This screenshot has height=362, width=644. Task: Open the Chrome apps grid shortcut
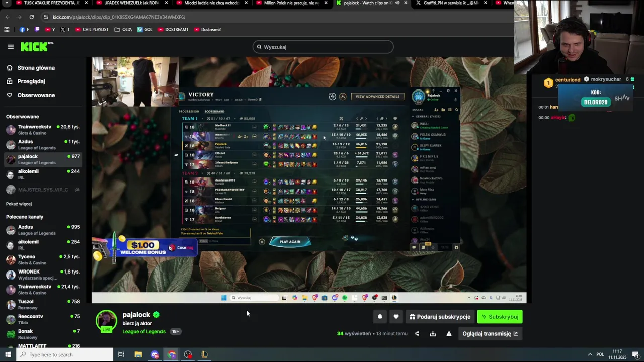tap(7, 29)
